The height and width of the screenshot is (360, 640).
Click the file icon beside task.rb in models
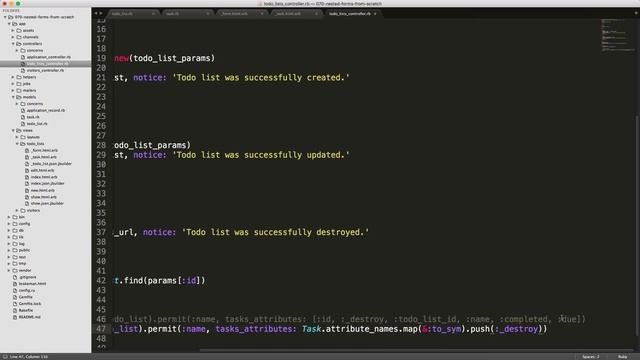tap(23, 117)
